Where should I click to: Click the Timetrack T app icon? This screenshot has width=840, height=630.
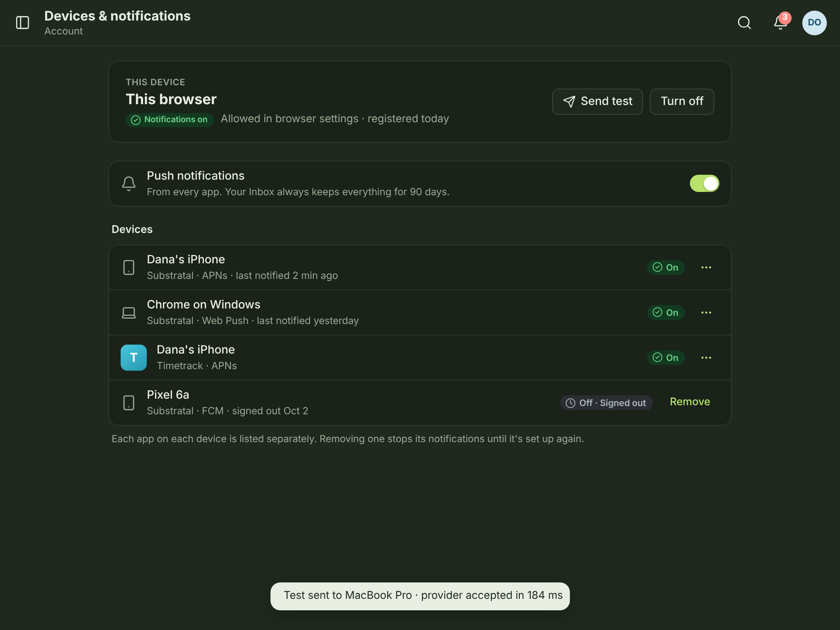134,358
